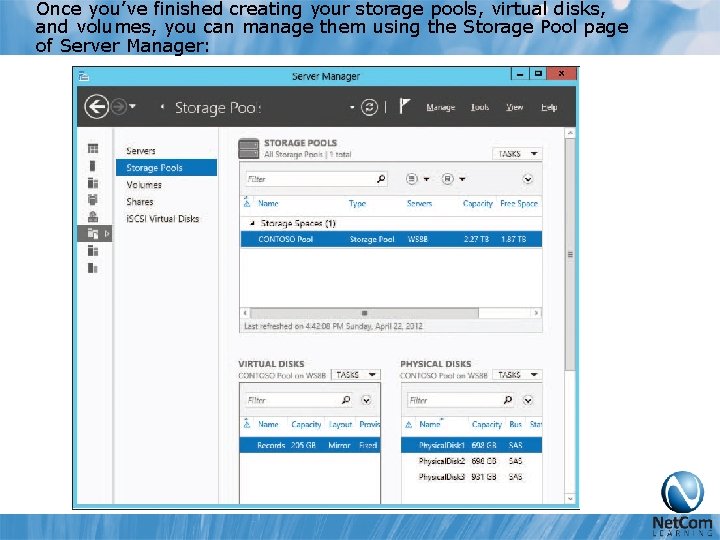Click left arrow of Storage Pools horizontal scrollbar
The width and height of the screenshot is (720, 540).
pyautogui.click(x=245, y=313)
